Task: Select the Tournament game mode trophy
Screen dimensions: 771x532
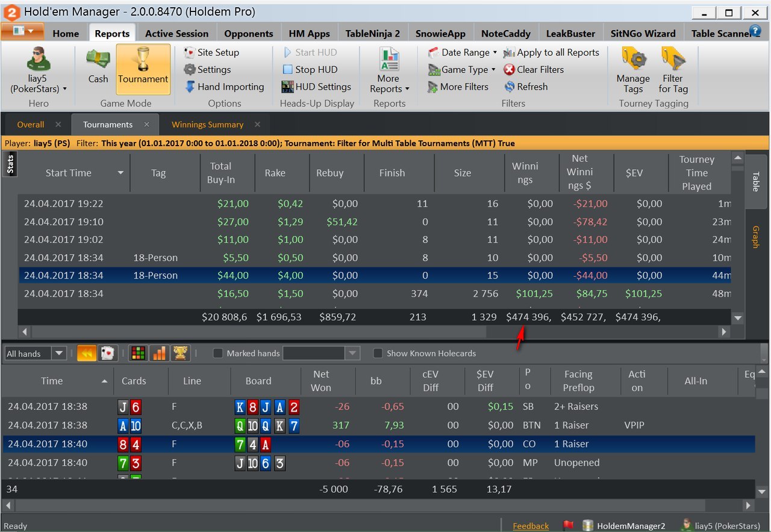Action: click(143, 69)
